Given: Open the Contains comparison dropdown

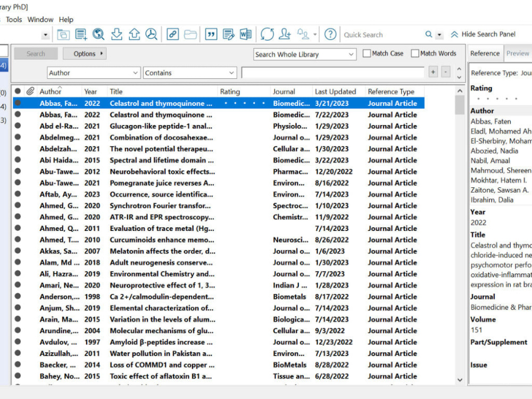Looking at the screenshot, I should [x=190, y=72].
